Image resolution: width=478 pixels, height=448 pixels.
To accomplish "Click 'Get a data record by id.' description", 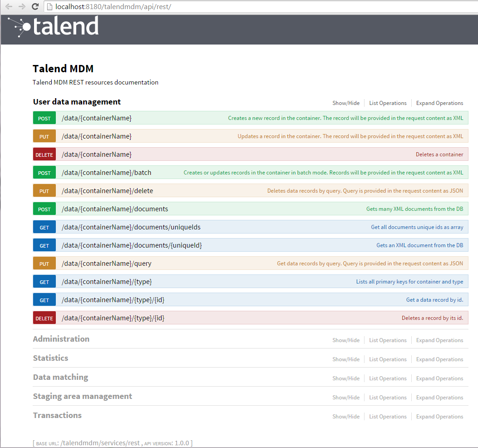I will [435, 300].
